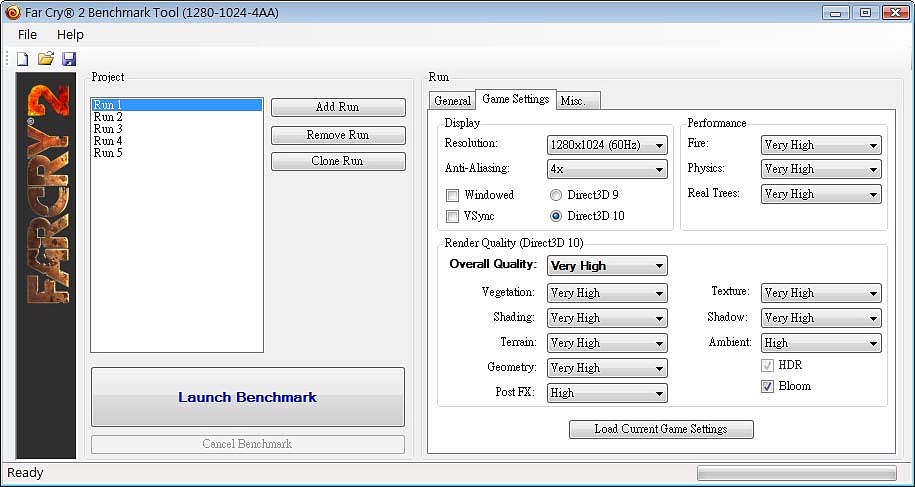This screenshot has height=487, width=915.
Task: Select the Direct3D 9 radio button
Action: coord(556,195)
